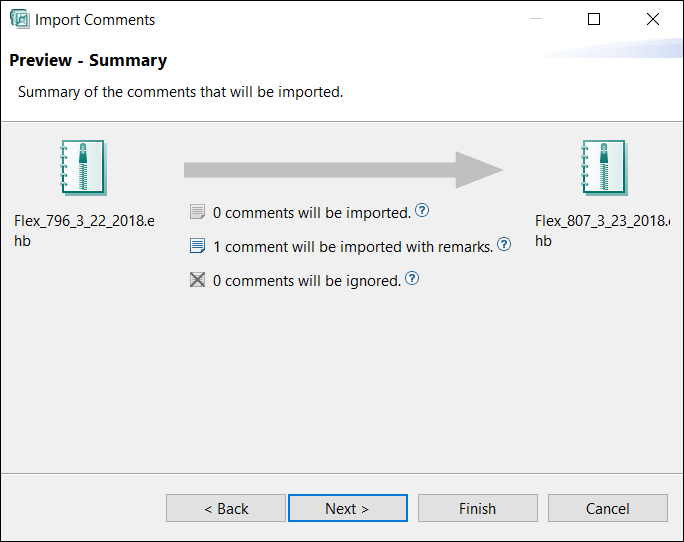Close the Import Comments window

653,19
